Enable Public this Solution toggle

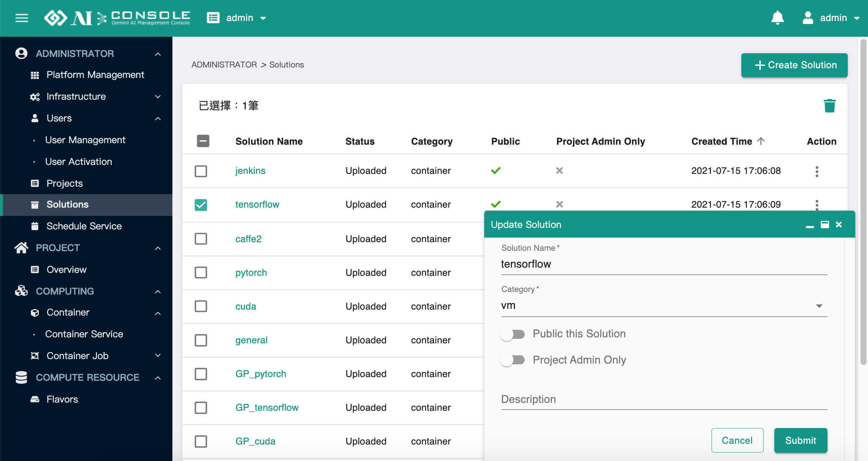tap(512, 334)
